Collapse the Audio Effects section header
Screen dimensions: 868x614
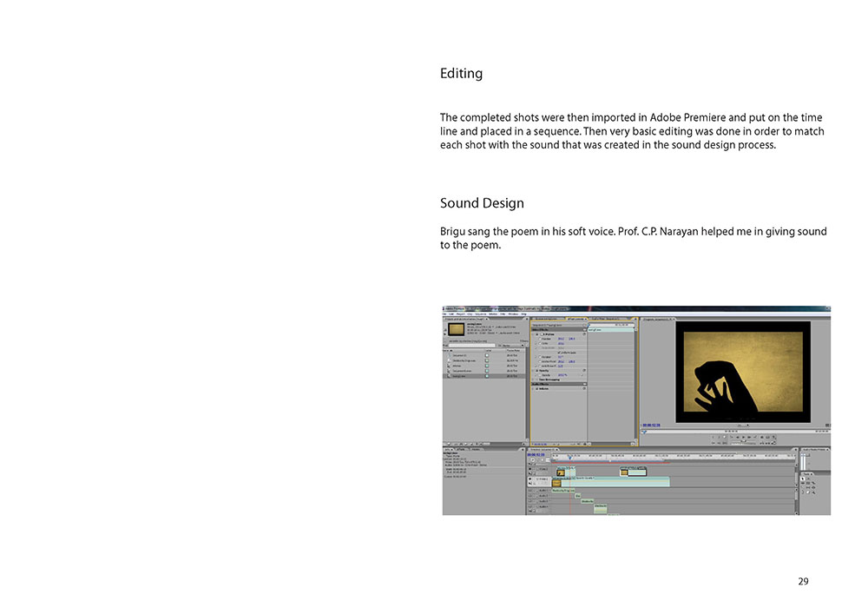(x=584, y=384)
